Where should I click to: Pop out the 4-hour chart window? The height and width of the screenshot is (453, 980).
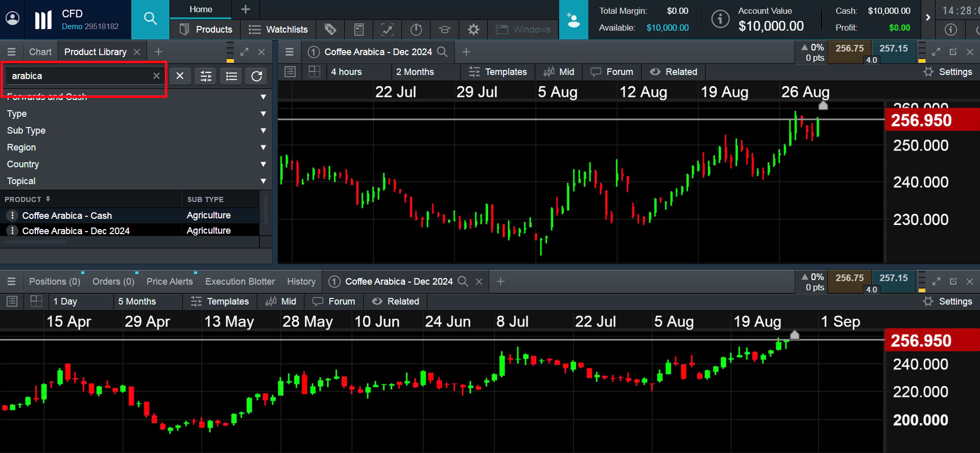pos(953,52)
